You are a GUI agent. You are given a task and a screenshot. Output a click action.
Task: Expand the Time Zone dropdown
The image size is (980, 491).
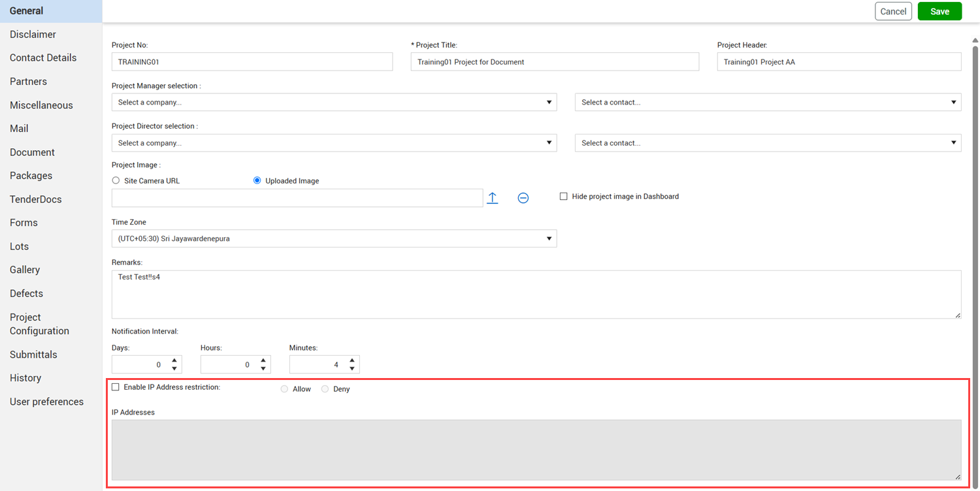click(x=335, y=239)
